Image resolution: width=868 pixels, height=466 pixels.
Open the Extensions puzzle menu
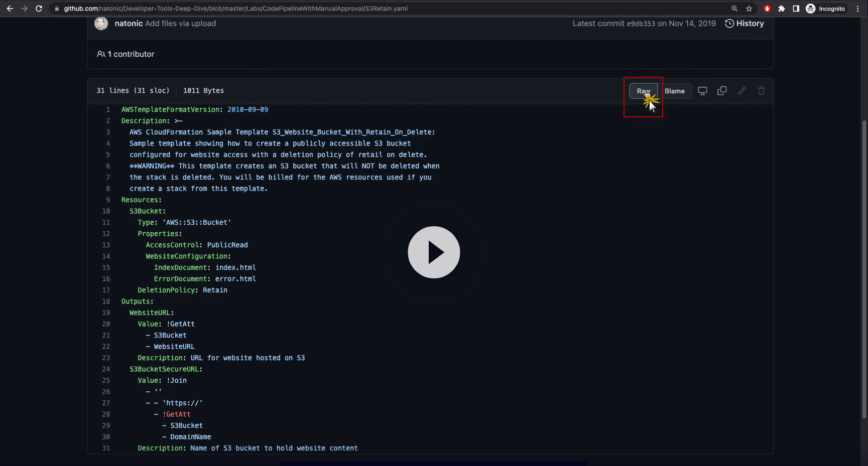[782, 9]
